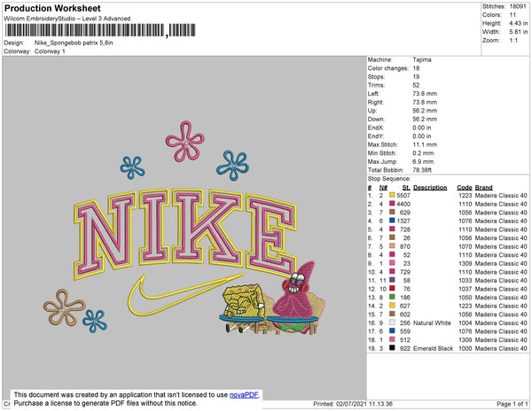Select stitch count '4400' in row 2
The height and width of the screenshot is (411, 532).
click(403, 204)
